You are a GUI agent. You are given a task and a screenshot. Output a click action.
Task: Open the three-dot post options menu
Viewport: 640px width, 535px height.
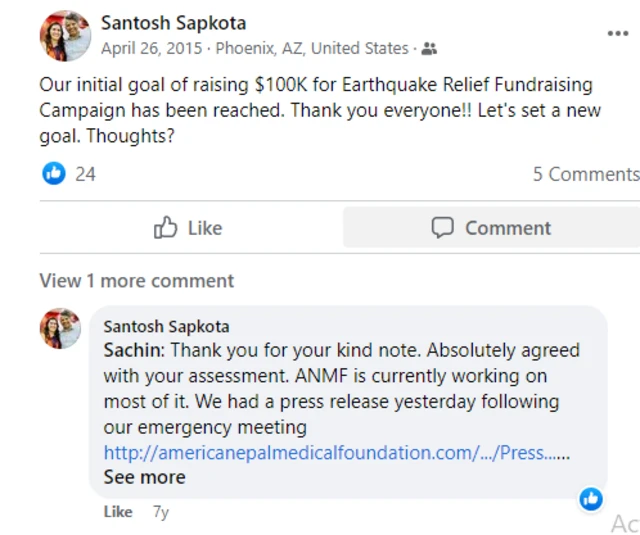pyautogui.click(x=618, y=34)
